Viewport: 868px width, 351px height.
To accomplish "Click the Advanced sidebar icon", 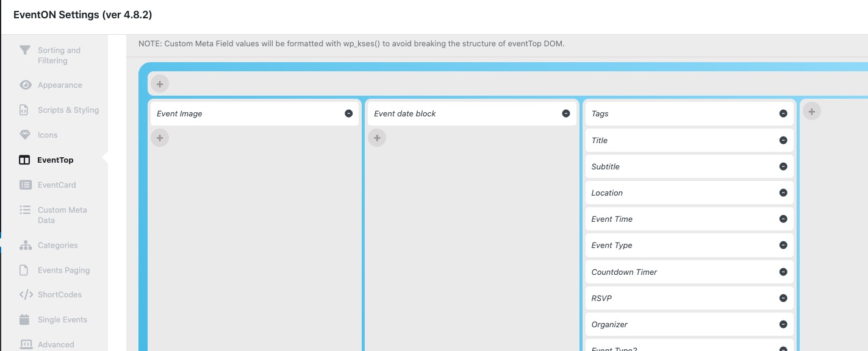I will pos(26,344).
